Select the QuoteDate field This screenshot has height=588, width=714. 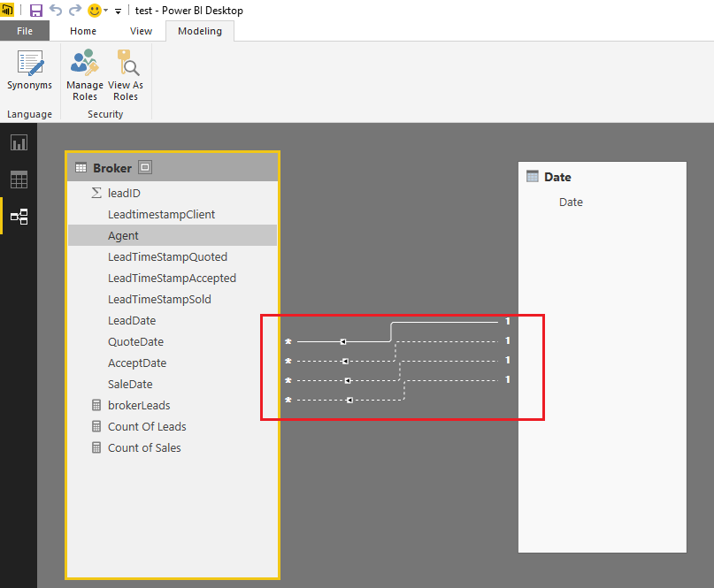coord(173,342)
